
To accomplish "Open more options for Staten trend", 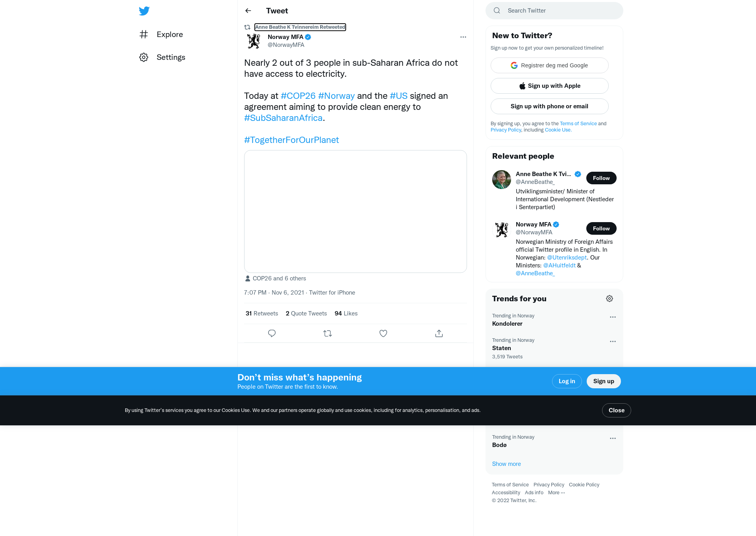I will [x=613, y=341].
